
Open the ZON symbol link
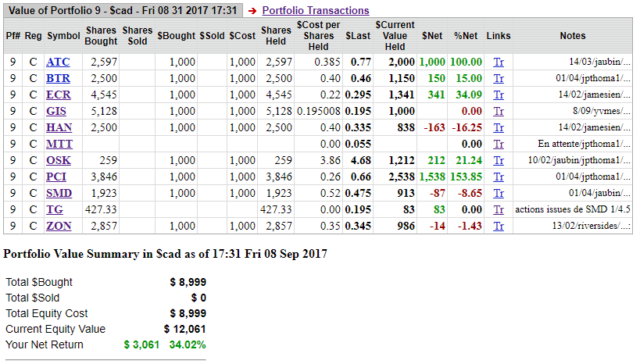[59, 226]
